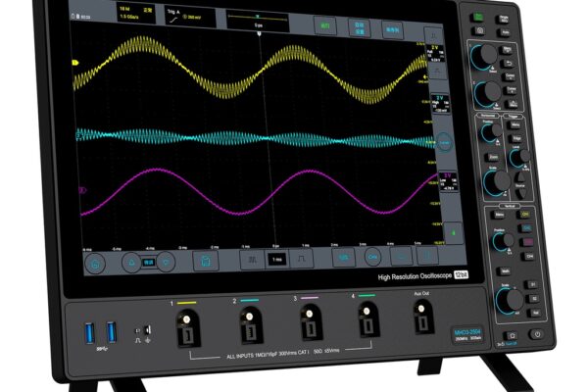
Task: Push the S1 key
Action: (x=533, y=284)
